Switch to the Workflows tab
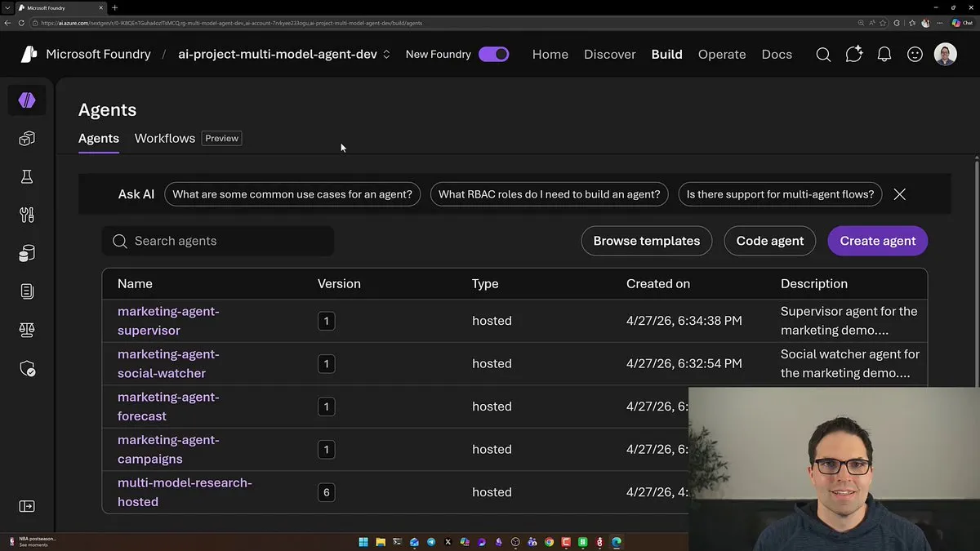The width and height of the screenshot is (980, 551). tap(165, 139)
